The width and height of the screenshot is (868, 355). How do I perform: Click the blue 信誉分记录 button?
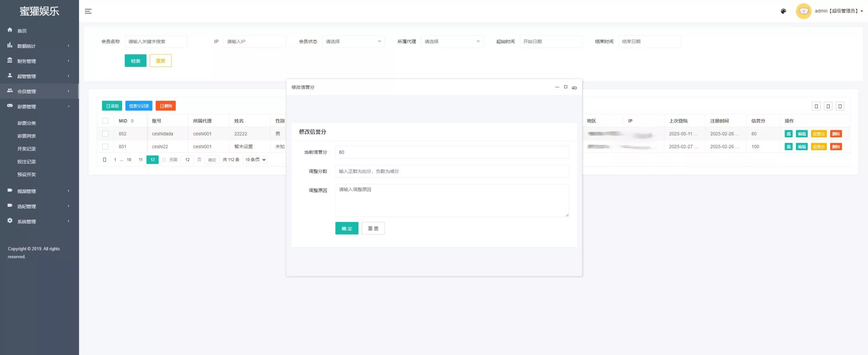pyautogui.click(x=139, y=106)
